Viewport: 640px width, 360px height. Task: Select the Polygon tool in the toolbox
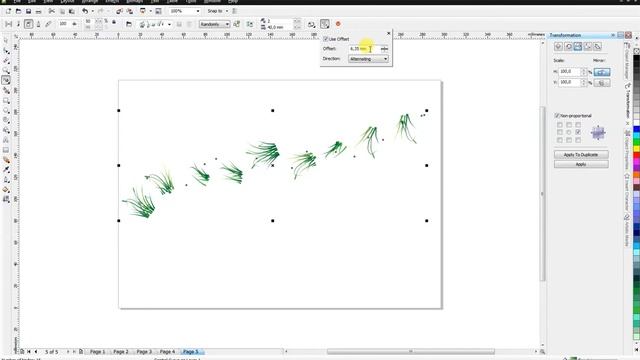(6, 120)
